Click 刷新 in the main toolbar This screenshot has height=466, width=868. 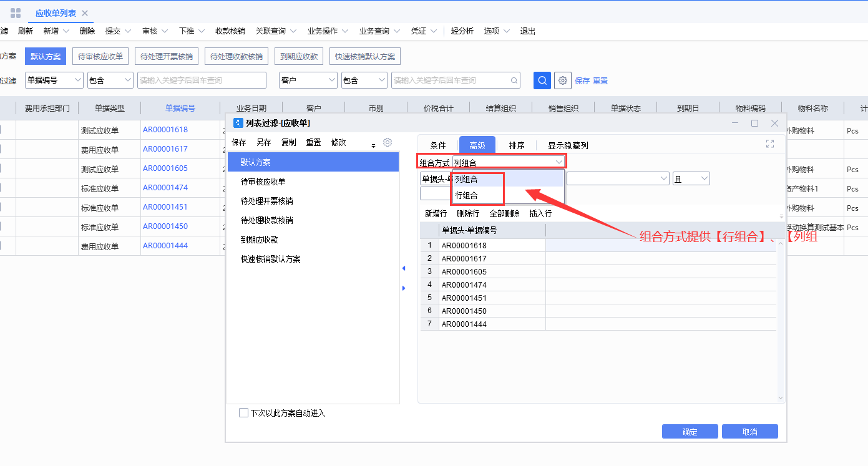(26, 31)
